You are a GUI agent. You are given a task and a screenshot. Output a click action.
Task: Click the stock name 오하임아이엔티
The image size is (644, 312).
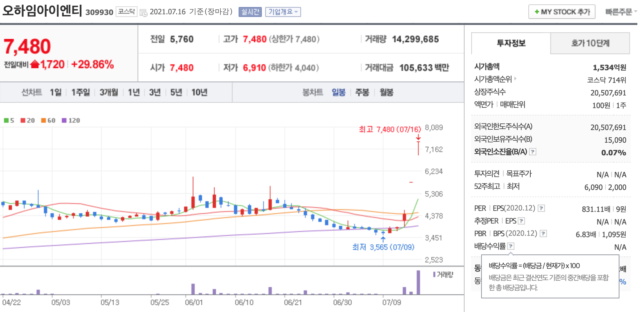point(42,11)
